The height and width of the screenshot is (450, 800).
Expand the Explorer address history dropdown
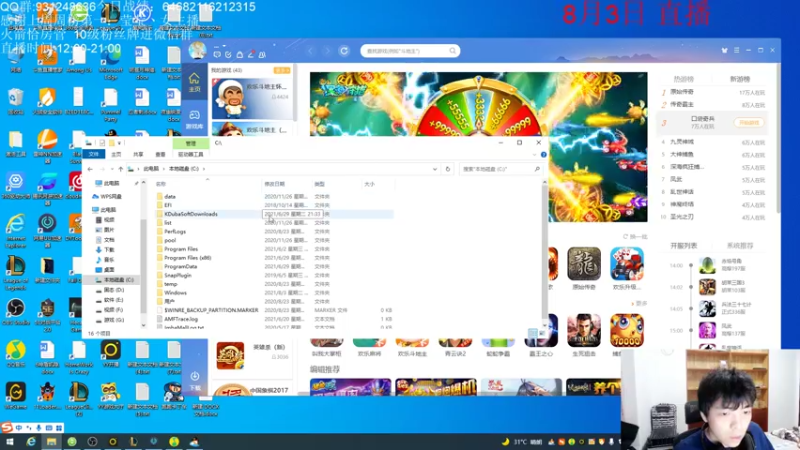point(435,169)
